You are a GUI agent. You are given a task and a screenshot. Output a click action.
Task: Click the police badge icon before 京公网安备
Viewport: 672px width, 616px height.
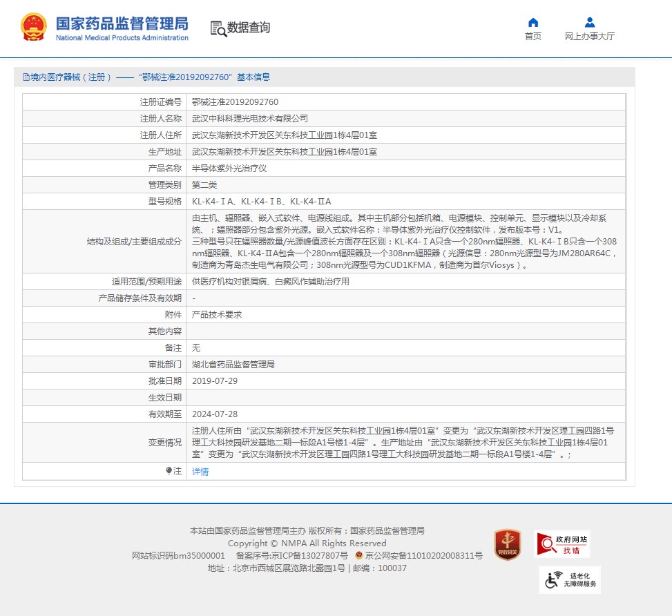pyautogui.click(x=359, y=555)
